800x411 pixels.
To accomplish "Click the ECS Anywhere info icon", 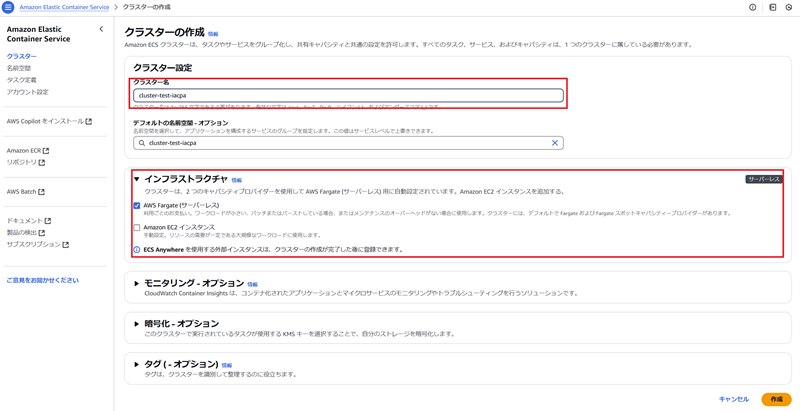I will (137, 250).
